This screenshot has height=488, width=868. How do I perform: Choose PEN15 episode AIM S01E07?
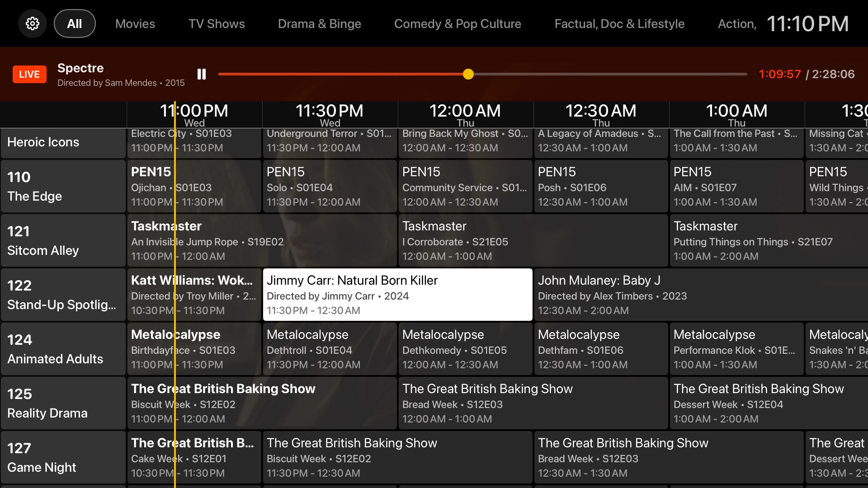click(x=737, y=186)
